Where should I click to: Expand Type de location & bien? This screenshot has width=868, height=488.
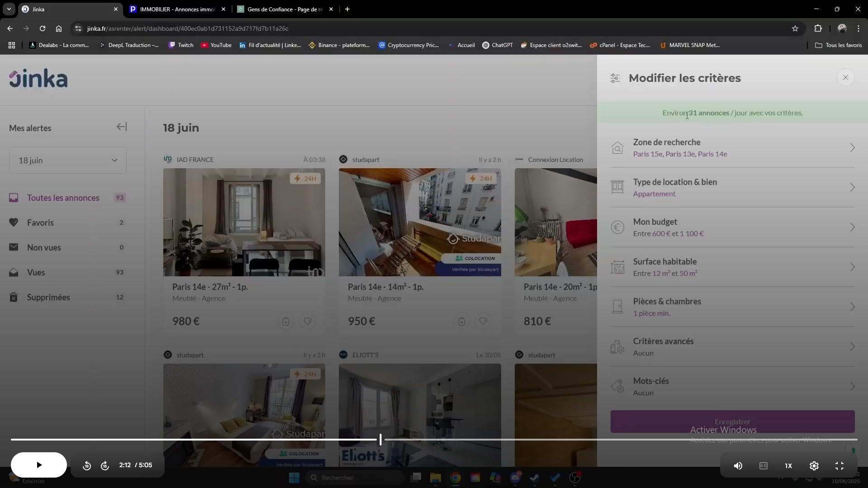point(732,188)
